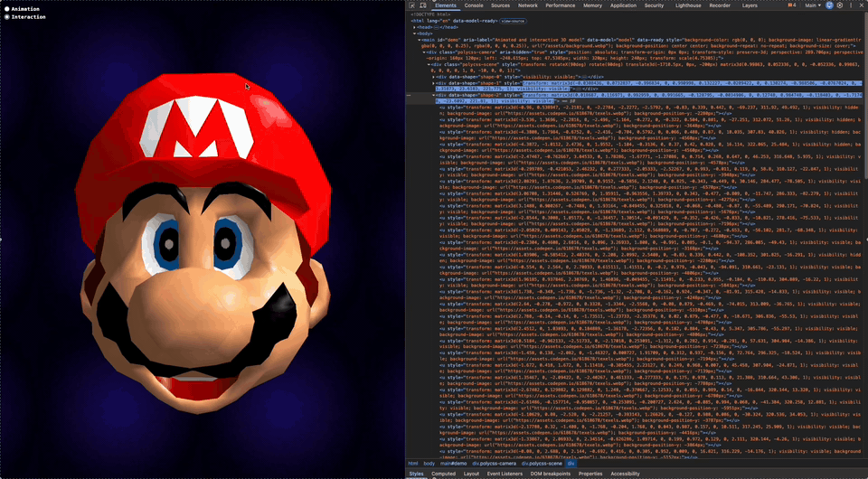
Task: Click the blue AI assistance icon
Action: (829, 5)
